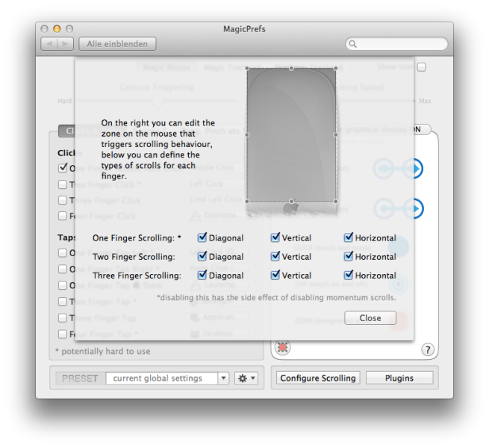Go forward with the right arrow button

[x=65, y=44]
